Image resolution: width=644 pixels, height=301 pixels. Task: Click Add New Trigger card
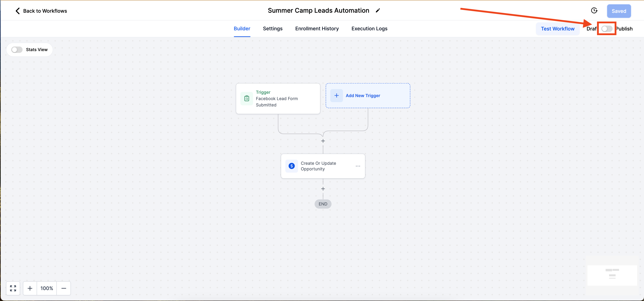(368, 96)
